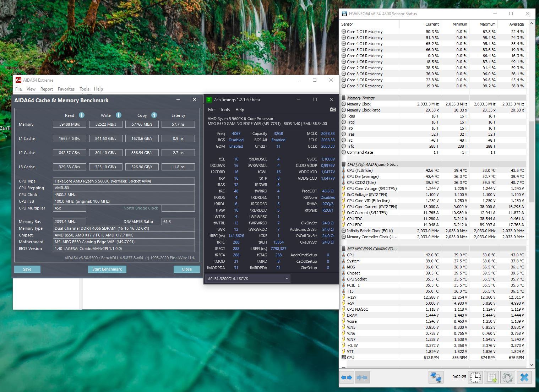
Task: Click Start Benchmark button
Action: [x=107, y=269]
